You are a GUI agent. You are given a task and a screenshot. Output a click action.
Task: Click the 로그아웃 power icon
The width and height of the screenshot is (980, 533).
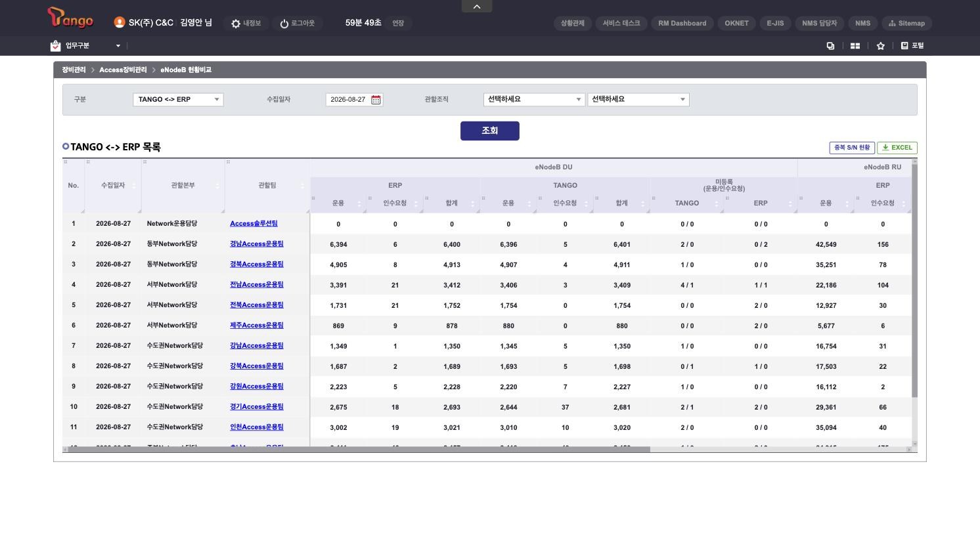point(284,24)
